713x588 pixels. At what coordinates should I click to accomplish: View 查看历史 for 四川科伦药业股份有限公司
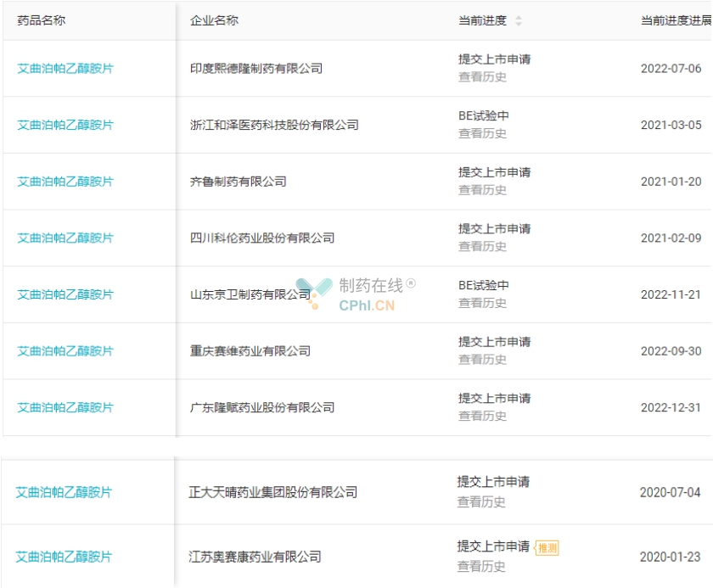point(482,247)
